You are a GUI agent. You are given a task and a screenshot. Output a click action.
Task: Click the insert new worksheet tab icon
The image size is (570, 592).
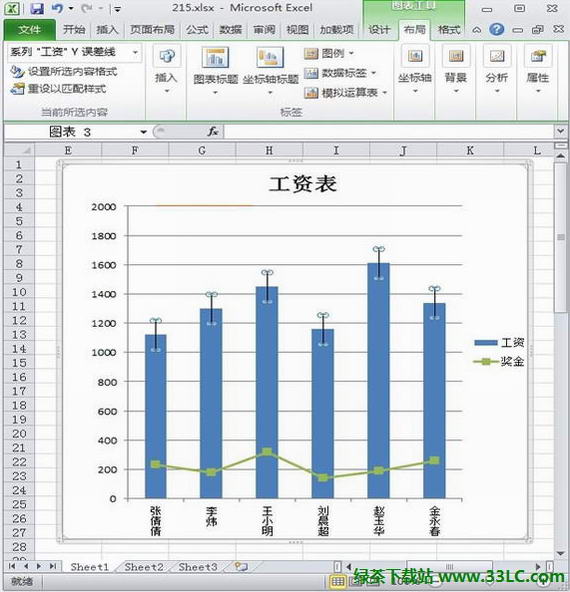[x=241, y=566]
